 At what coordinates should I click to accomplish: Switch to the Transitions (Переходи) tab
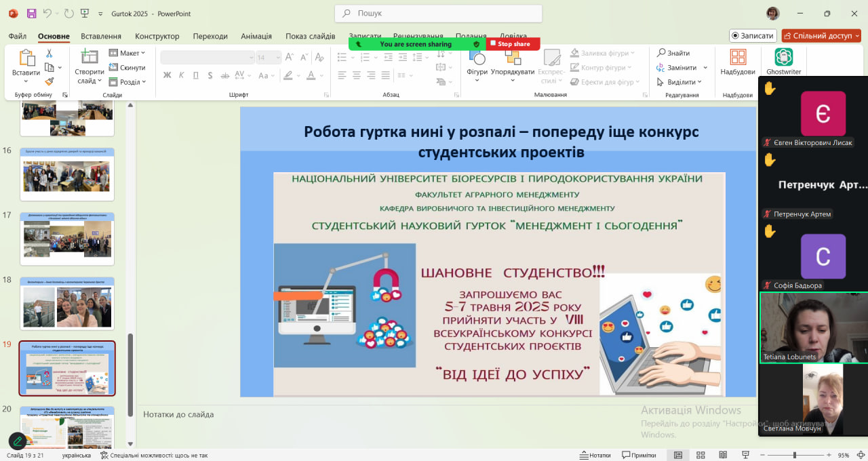point(210,36)
